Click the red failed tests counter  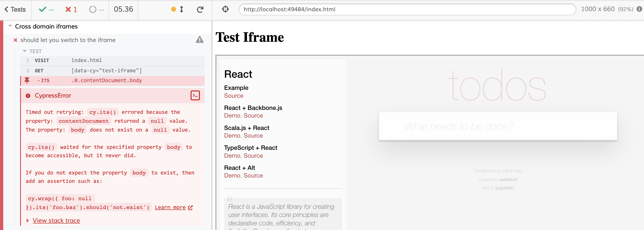(71, 10)
